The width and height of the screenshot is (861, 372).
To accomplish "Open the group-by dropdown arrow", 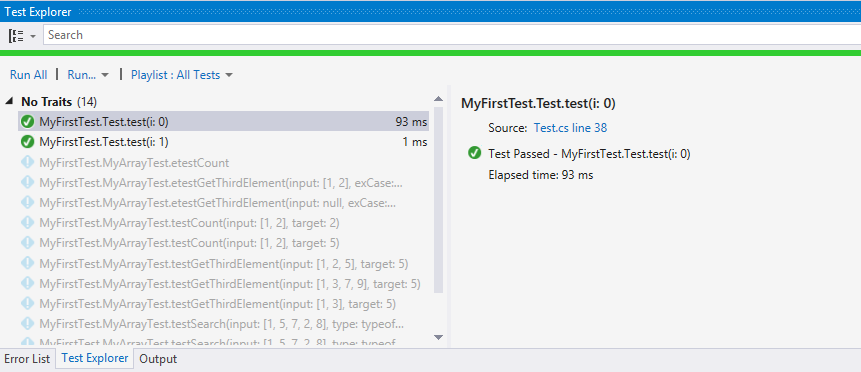I will 33,36.
